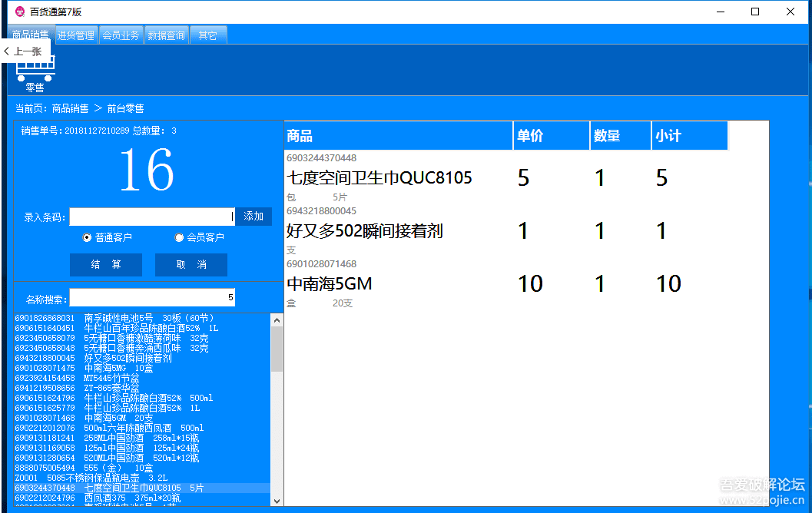Click the 结算 checkout button
Viewport: 812px width, 513px height.
point(106,265)
